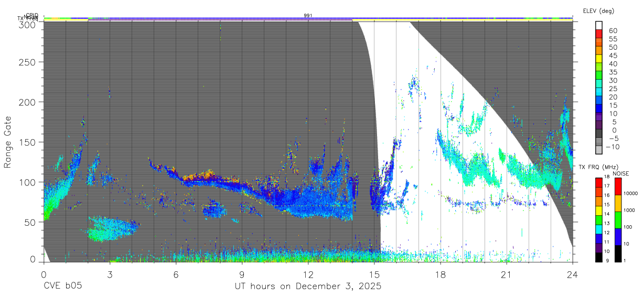Image resolution: width=644 pixels, height=297 pixels.
Task: Click the '35' value in ELEV legend
Action: [x=613, y=72]
